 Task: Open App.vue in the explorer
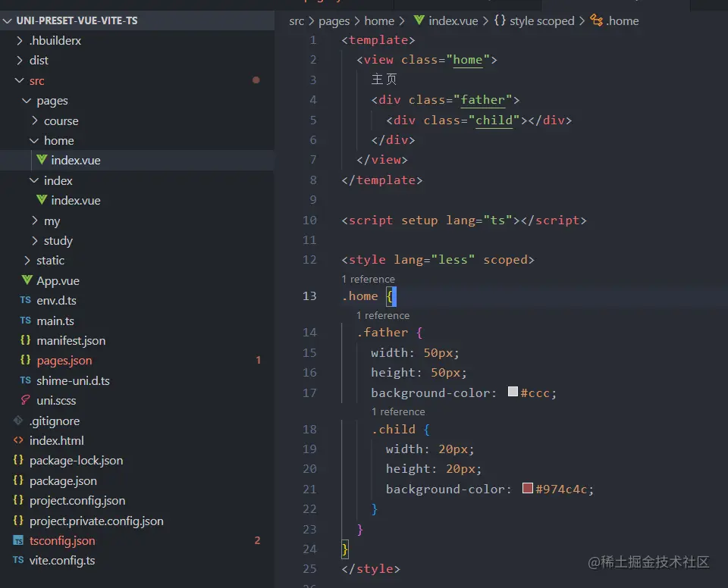(137, 281)
